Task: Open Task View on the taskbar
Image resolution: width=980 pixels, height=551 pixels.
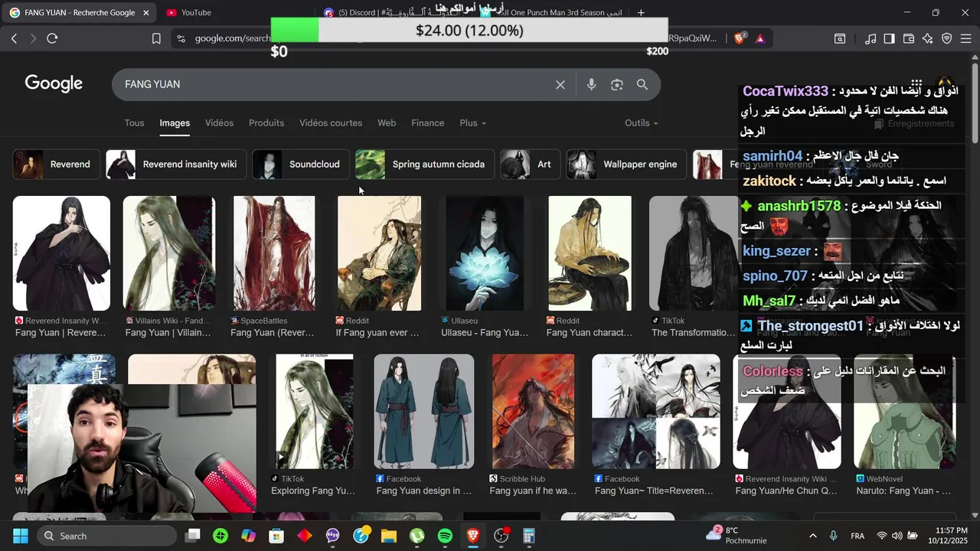Action: coord(193,536)
